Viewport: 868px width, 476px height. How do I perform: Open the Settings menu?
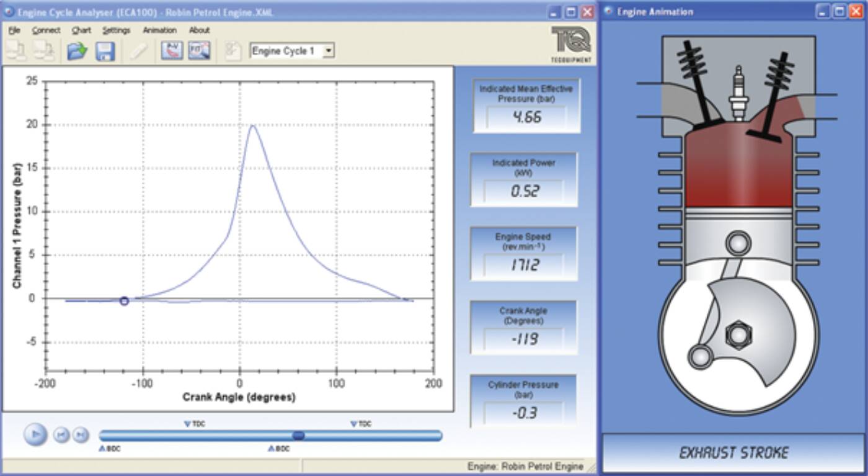pos(117,30)
